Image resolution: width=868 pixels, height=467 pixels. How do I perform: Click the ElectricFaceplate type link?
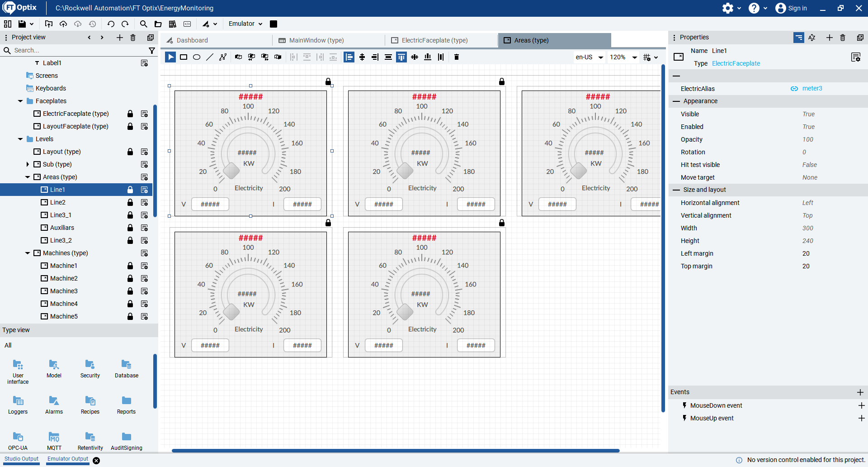736,63
